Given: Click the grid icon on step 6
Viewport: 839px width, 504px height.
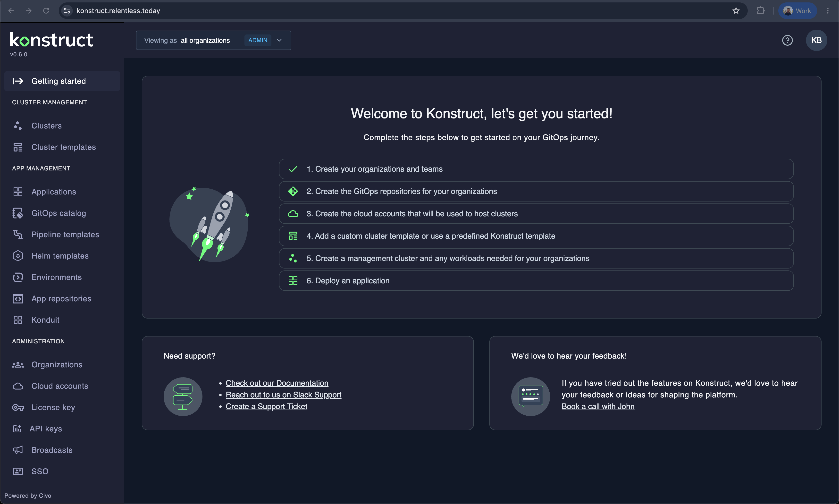Looking at the screenshot, I should click(293, 281).
